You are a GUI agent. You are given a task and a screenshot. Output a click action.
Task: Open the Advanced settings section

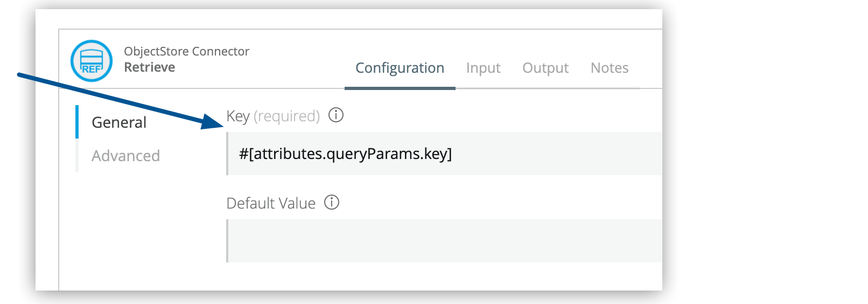(x=125, y=156)
